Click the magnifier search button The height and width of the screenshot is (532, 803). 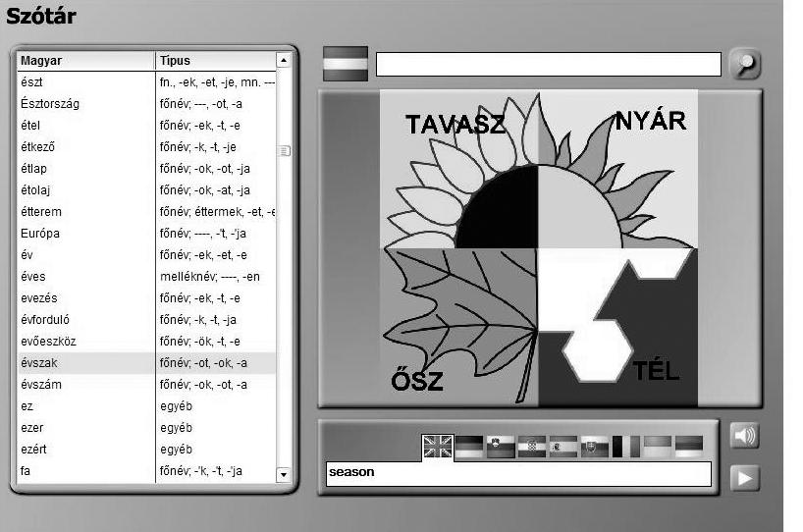coord(746,64)
